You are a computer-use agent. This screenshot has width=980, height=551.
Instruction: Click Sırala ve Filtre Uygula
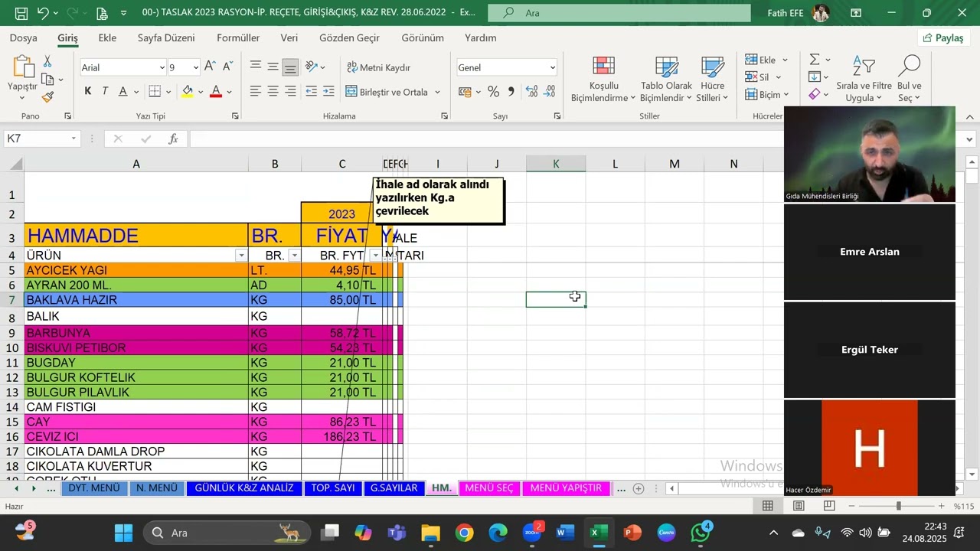(864, 80)
